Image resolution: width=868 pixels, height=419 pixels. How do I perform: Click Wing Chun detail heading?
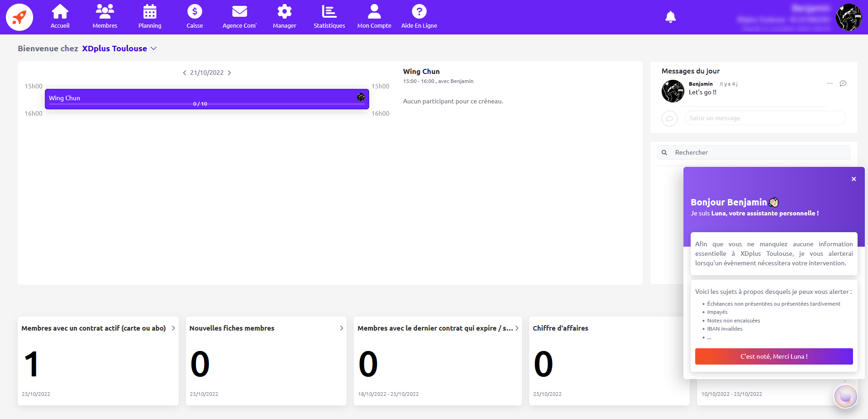click(421, 72)
